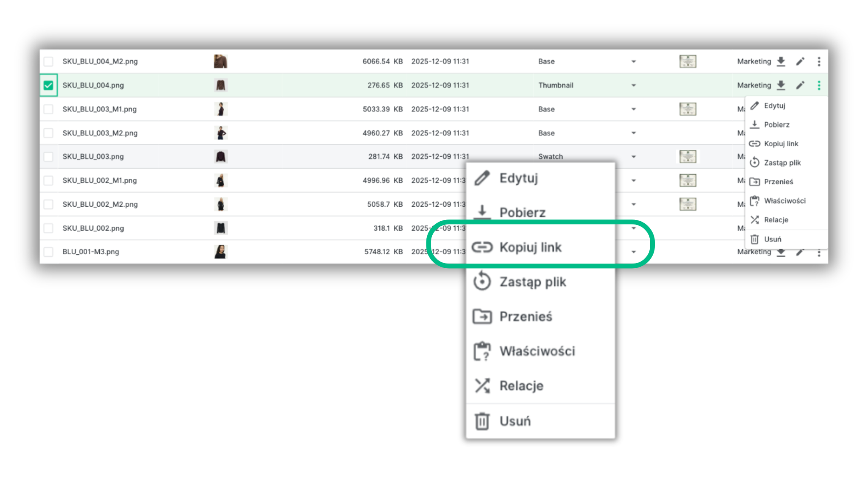Click the SKU_BLU_002_M1.png file name
Image resolution: width=868 pixels, height=488 pixels.
tap(100, 180)
